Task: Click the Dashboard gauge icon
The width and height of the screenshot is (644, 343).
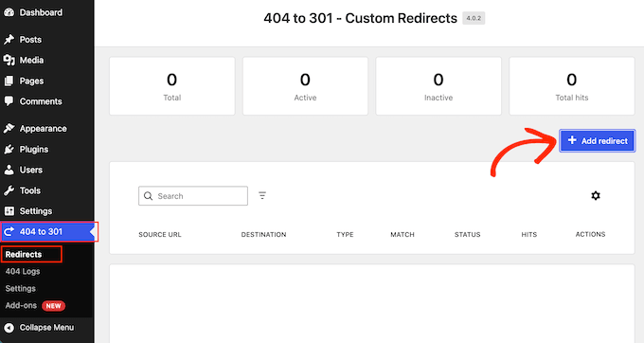Action: 9,12
